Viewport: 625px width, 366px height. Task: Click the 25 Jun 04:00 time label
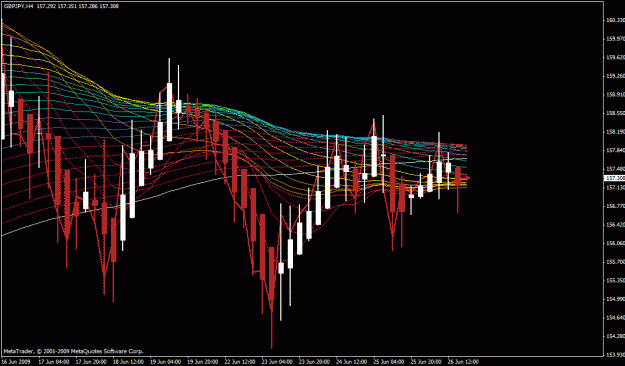(389, 362)
